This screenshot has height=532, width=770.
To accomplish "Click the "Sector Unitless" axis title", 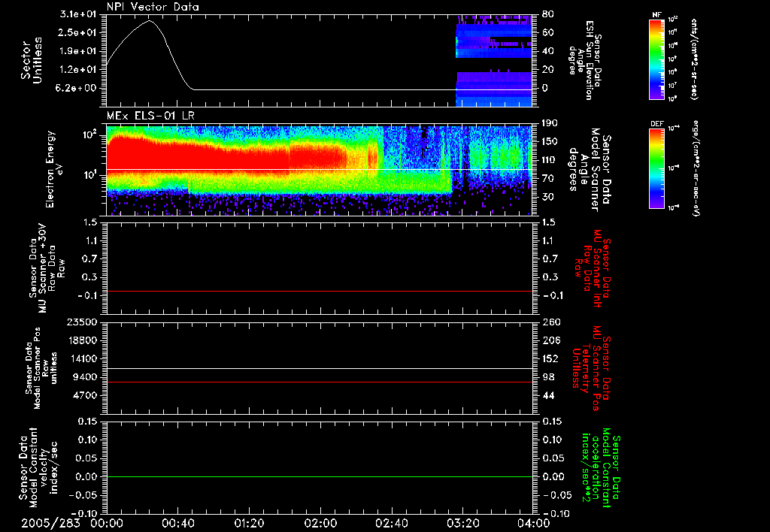I will pyautogui.click(x=32, y=60).
